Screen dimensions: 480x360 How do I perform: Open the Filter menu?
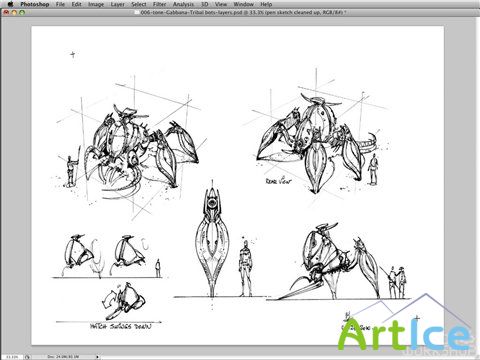coord(160,4)
